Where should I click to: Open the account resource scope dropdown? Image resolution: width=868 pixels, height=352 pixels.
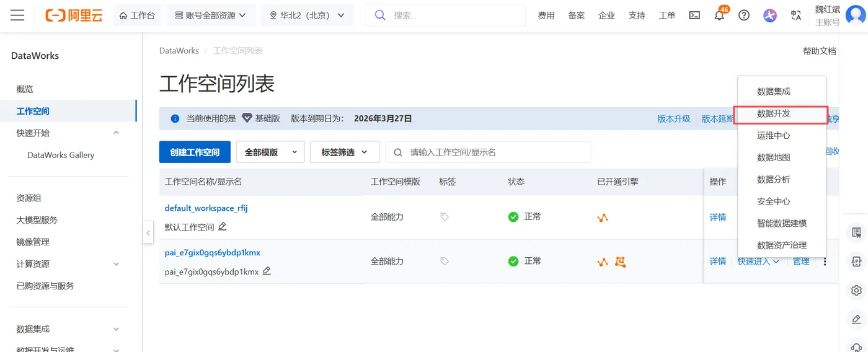(x=211, y=15)
